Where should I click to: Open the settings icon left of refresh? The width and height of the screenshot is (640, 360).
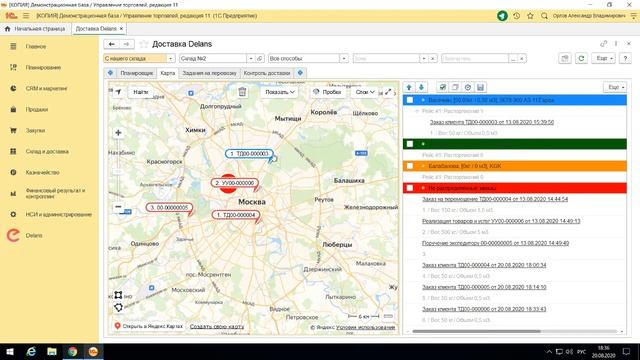[565, 58]
